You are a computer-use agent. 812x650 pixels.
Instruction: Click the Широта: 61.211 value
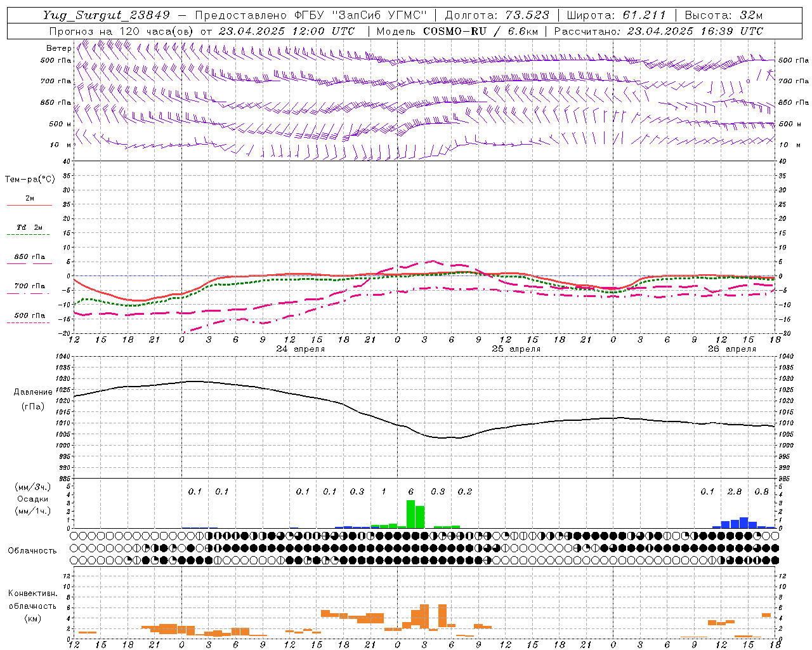616,15
